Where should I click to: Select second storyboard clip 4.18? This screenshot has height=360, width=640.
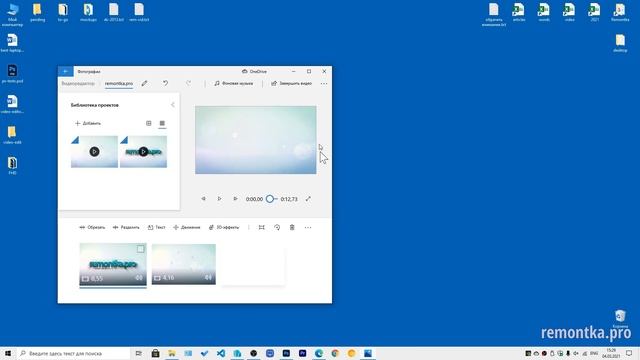click(x=184, y=264)
